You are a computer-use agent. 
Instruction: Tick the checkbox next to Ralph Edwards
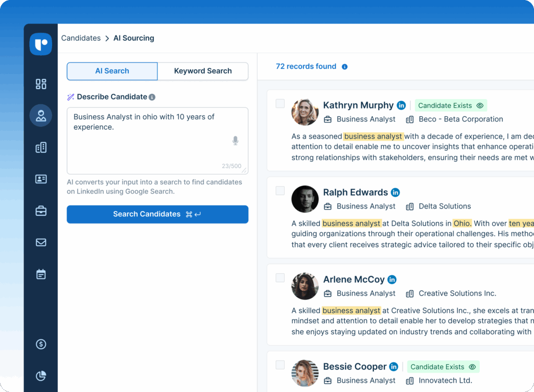(x=280, y=191)
